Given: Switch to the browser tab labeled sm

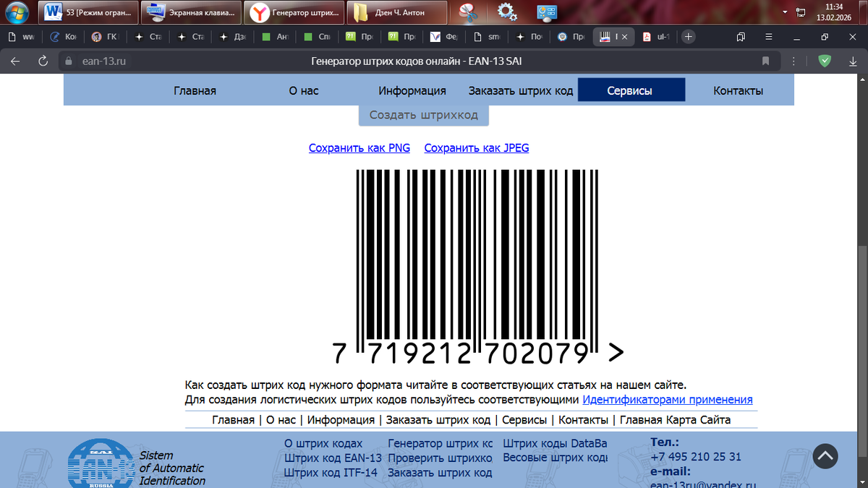Looking at the screenshot, I should 485,36.
